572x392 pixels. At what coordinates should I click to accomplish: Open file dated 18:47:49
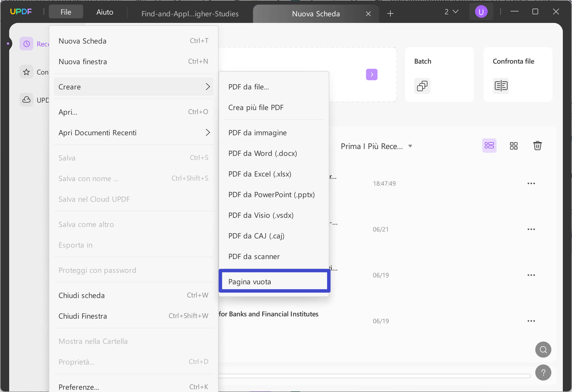(x=384, y=183)
